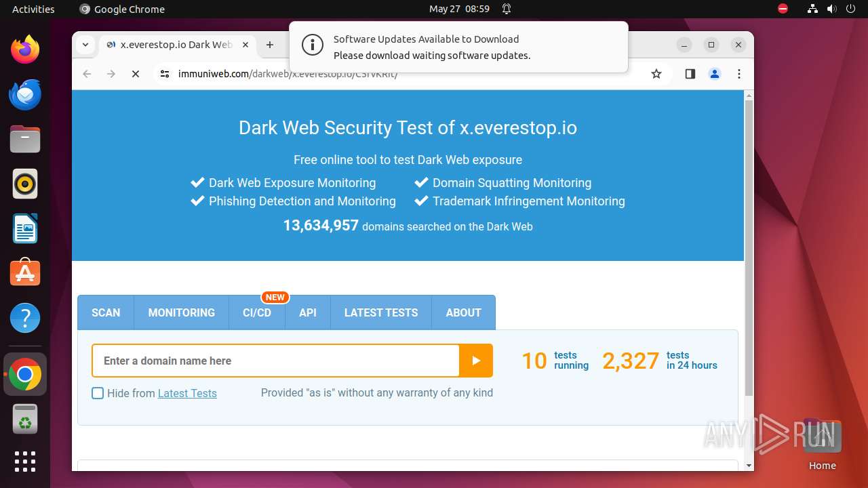Open Help from the dock
The height and width of the screenshot is (488, 868).
tap(25, 318)
